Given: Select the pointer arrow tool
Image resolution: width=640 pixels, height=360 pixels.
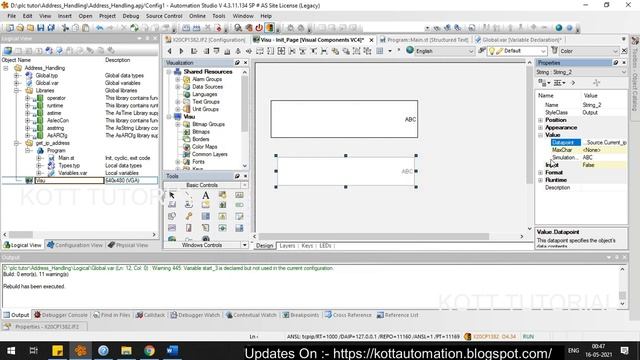Looking at the screenshot, I should 172,195.
